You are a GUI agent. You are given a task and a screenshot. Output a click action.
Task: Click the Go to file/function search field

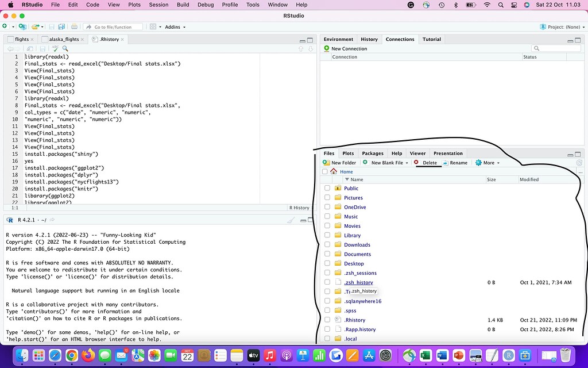point(113,26)
